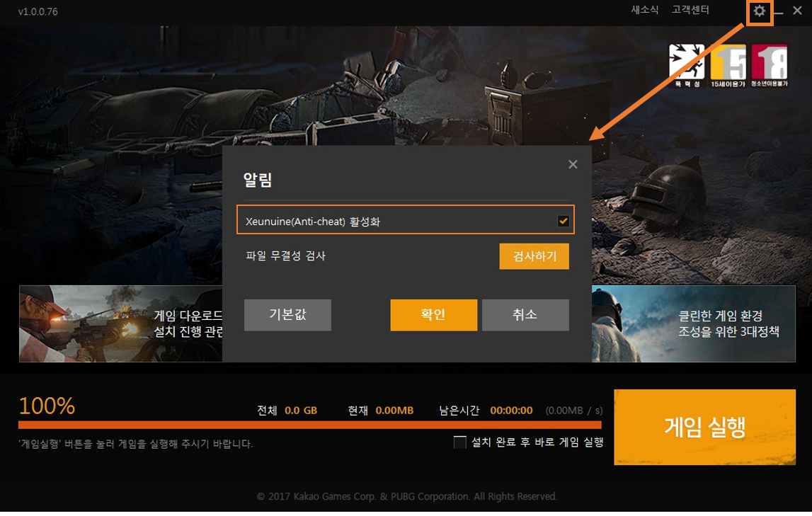
Task: Click the violence content rating icon
Action: click(x=687, y=66)
